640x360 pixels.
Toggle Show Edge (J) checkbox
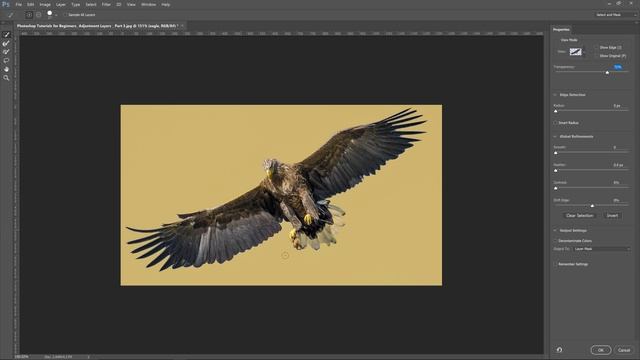[596, 47]
